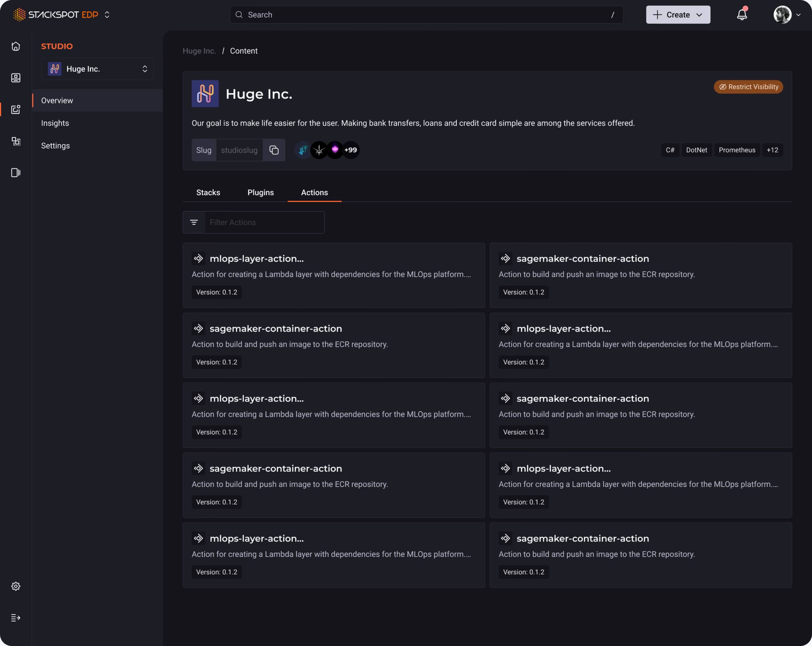Image resolution: width=812 pixels, height=646 pixels.
Task: Copy the studio slug with the copy icon
Action: pyautogui.click(x=274, y=150)
